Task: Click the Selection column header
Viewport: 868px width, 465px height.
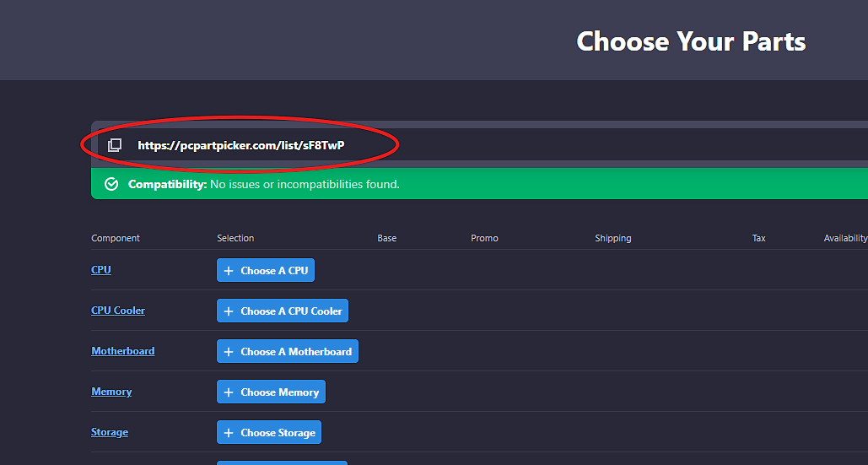Action: [235, 238]
